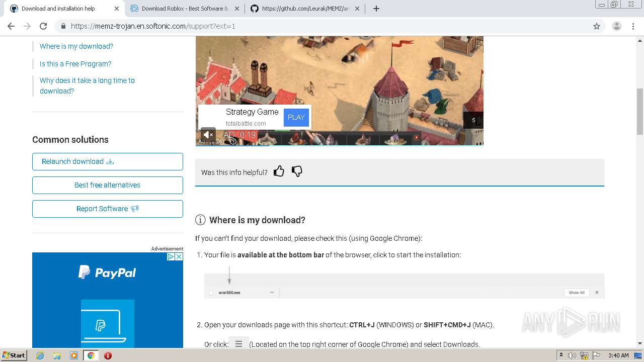
Task: Click the skip countdown box on the video ad
Action: 473,120
